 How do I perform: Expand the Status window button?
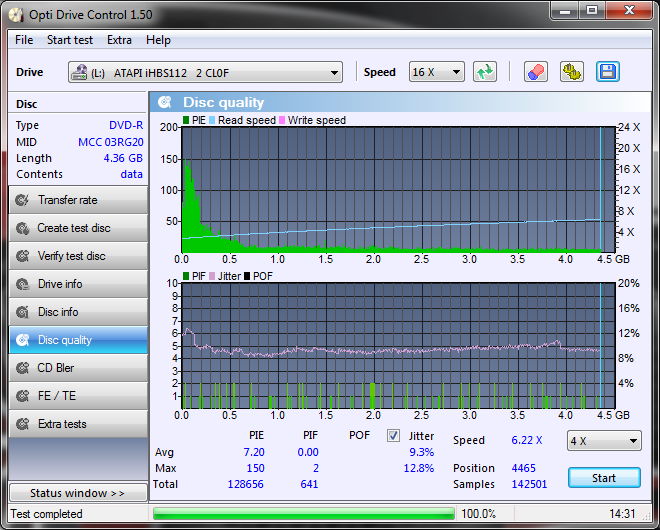point(78,493)
